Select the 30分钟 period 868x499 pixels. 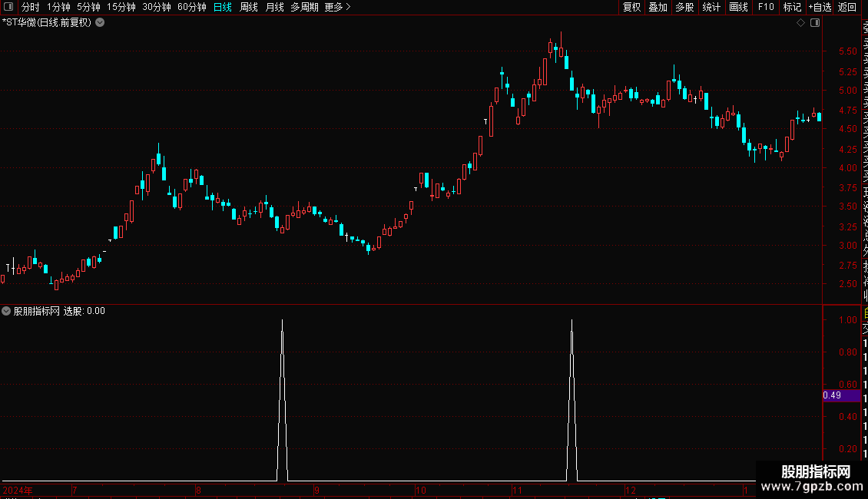tap(157, 7)
